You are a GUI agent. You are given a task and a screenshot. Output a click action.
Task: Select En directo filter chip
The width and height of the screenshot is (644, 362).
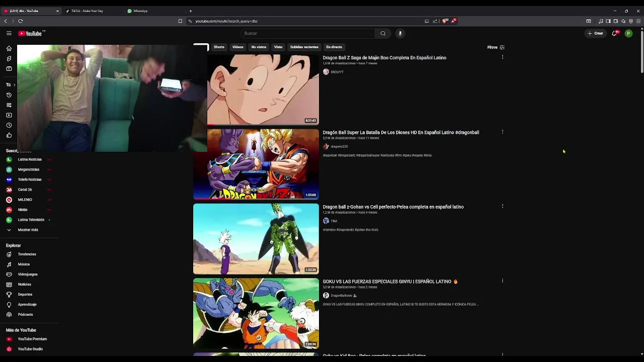click(x=334, y=47)
